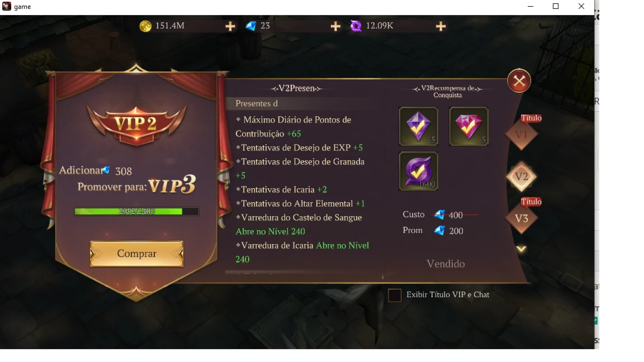This screenshot has width=644, height=362.
Task: Click the VIP 2 emblem badge
Action: 136,125
